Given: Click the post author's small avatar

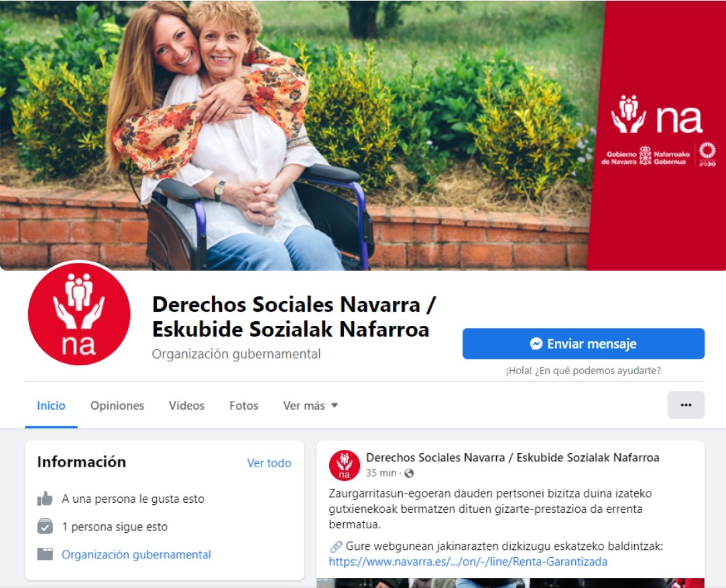Looking at the screenshot, I should coord(345,465).
